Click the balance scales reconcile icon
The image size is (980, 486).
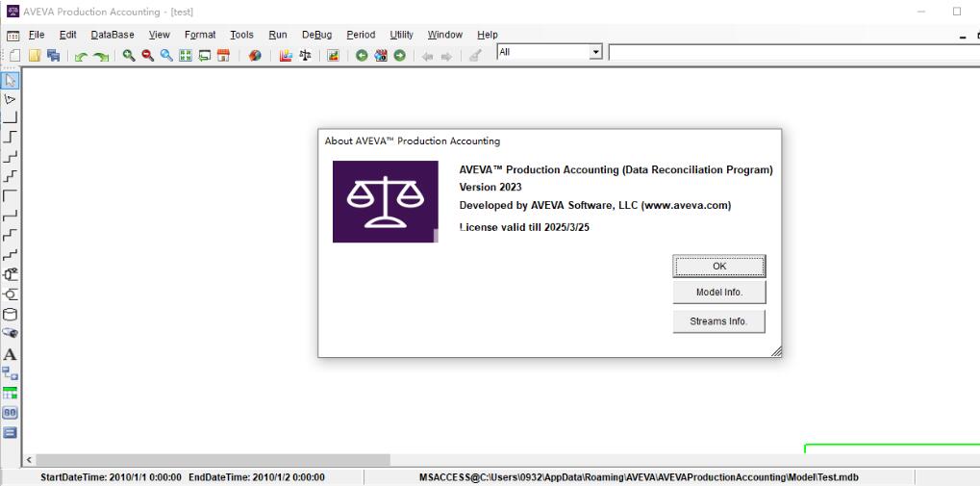[305, 56]
